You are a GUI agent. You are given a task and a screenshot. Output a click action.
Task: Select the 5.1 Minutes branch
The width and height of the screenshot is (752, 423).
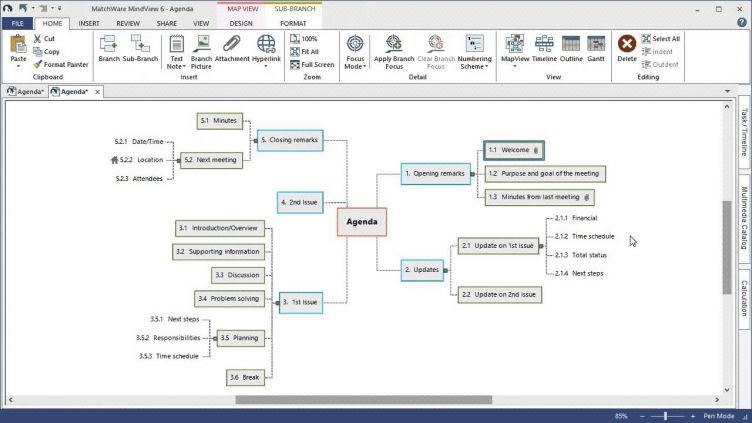pyautogui.click(x=220, y=121)
